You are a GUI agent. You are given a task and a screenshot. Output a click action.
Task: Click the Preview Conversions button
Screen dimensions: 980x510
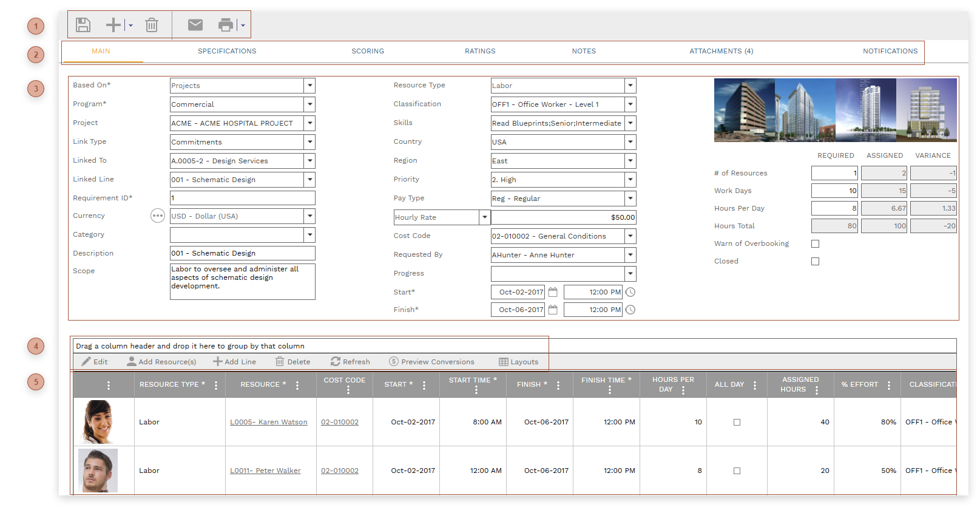[431, 362]
